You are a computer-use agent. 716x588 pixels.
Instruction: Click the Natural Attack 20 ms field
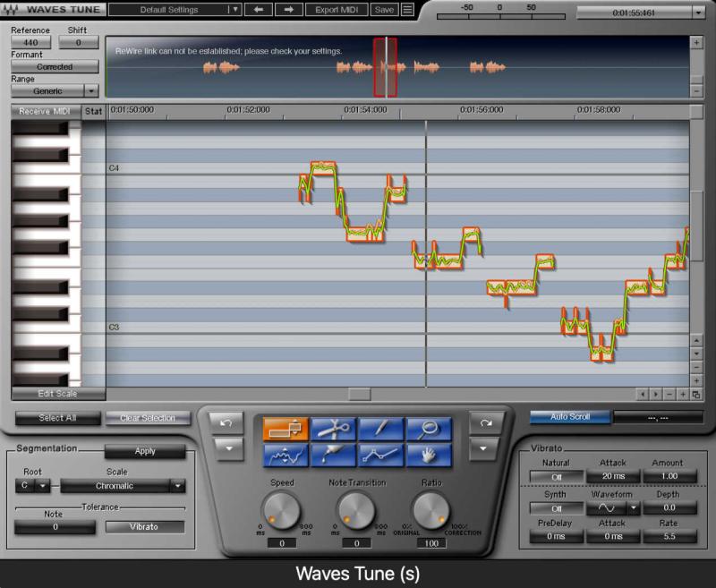[x=613, y=476]
